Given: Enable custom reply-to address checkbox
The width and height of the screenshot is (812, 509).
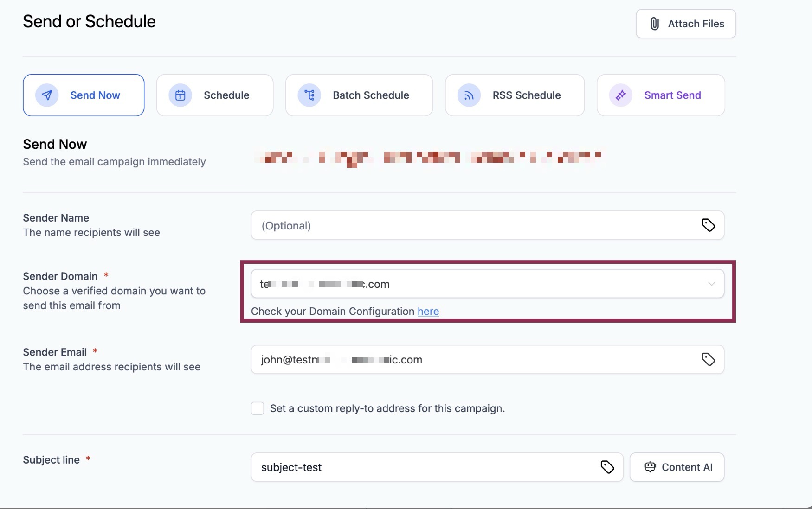Looking at the screenshot, I should pos(258,408).
